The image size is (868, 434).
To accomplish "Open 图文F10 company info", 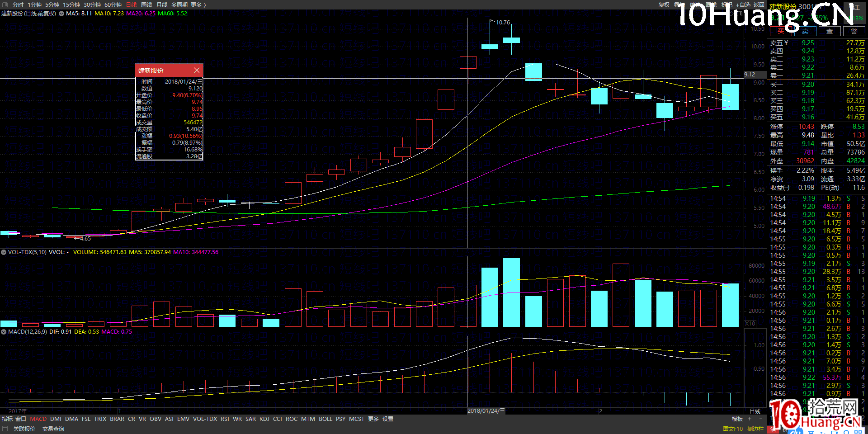I will coord(732,429).
